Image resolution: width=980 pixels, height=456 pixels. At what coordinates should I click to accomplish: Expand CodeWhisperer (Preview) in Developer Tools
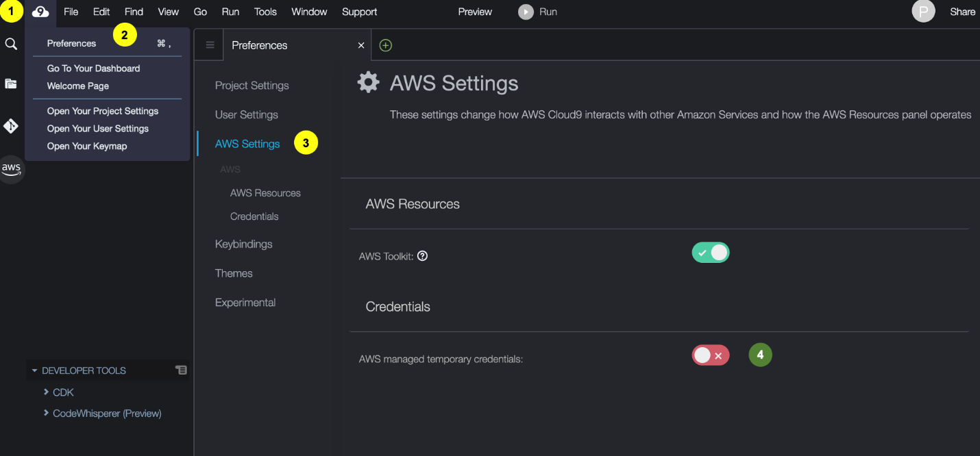[47, 414]
